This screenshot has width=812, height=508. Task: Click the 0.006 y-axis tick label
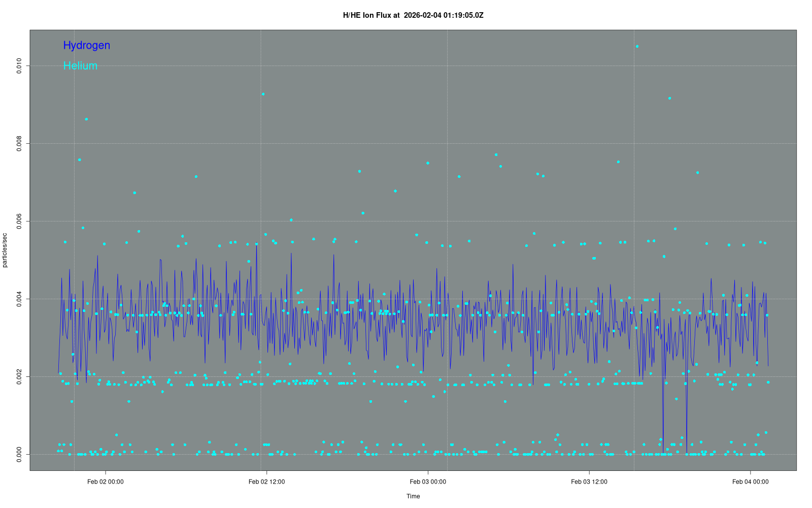[19, 221]
